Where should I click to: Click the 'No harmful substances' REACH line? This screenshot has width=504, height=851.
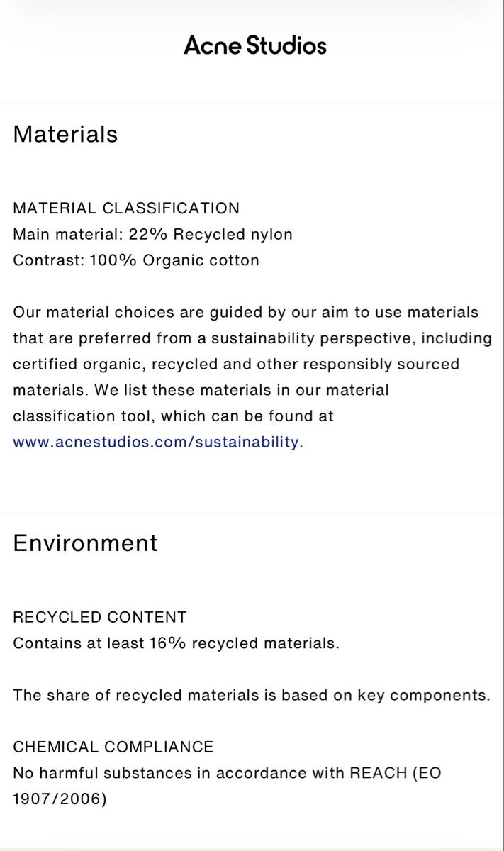[x=227, y=773]
